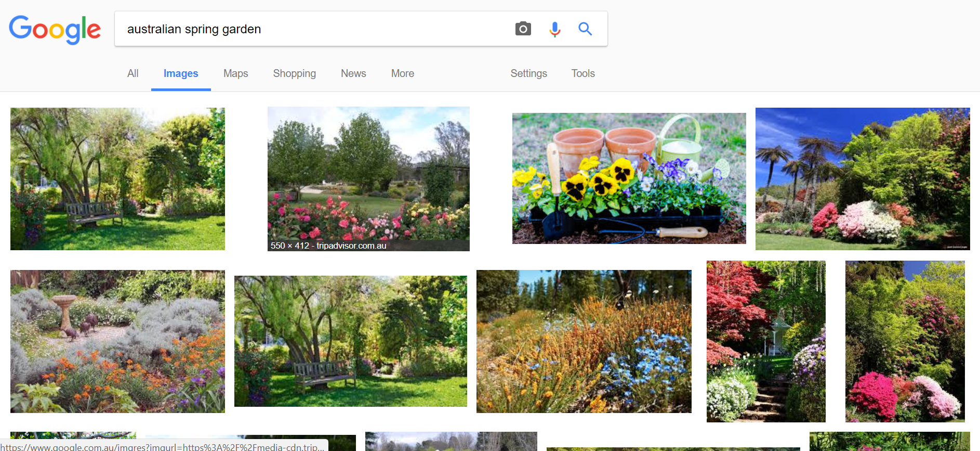Expand the Tools filter options

click(x=582, y=73)
